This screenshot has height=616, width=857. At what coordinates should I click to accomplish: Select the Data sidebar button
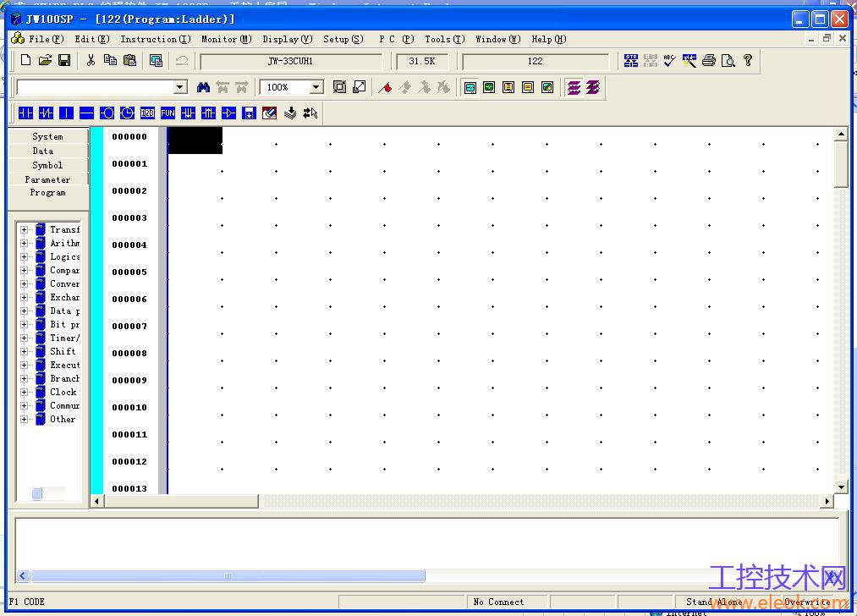click(47, 151)
